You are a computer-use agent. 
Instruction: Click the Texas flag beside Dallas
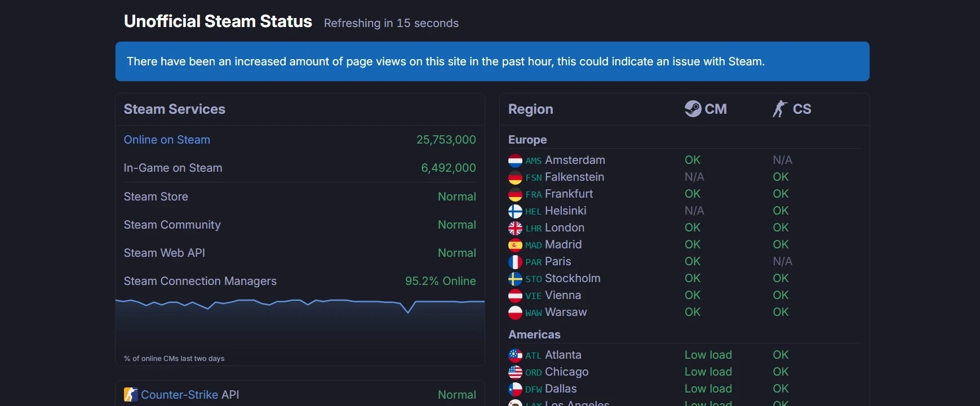515,389
